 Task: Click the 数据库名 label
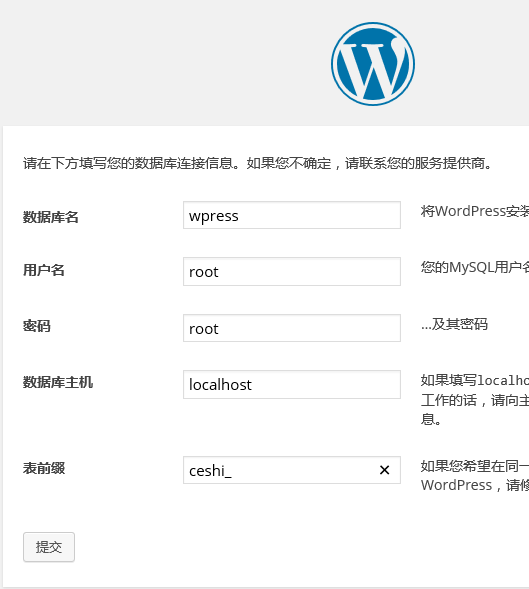51,217
